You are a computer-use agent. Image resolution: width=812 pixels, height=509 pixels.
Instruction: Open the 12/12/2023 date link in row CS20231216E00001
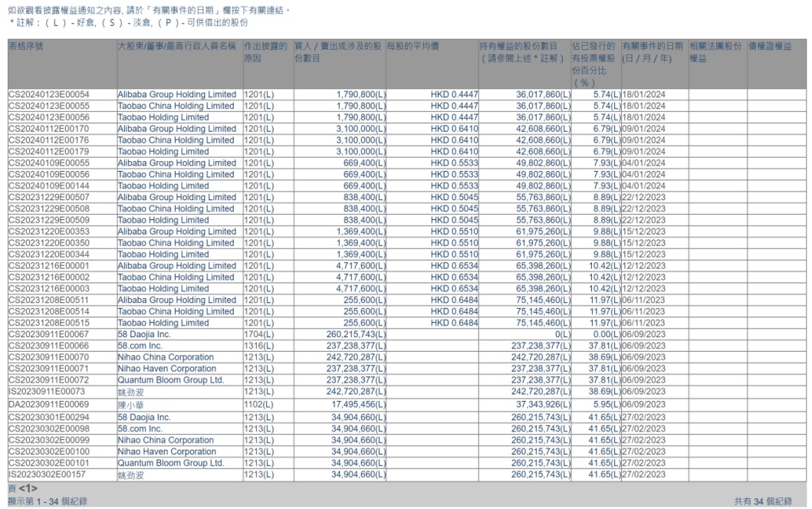644,266
